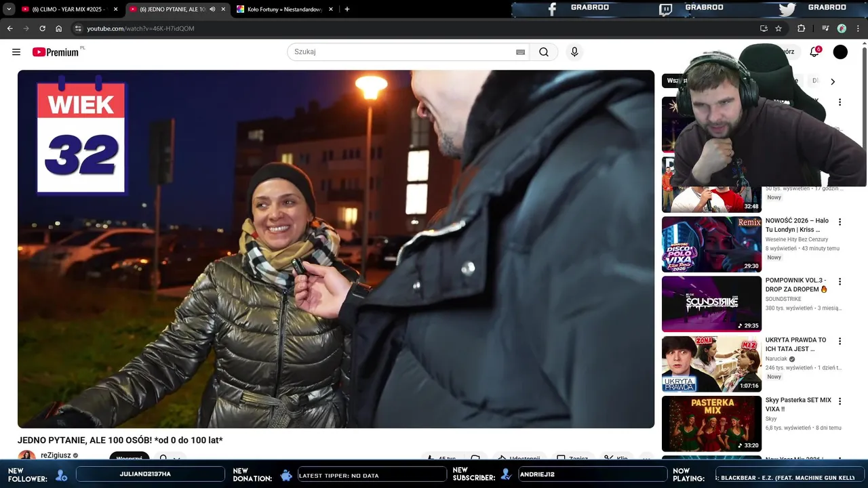
Task: Close the Koło Fortuny tab
Action: point(331,9)
